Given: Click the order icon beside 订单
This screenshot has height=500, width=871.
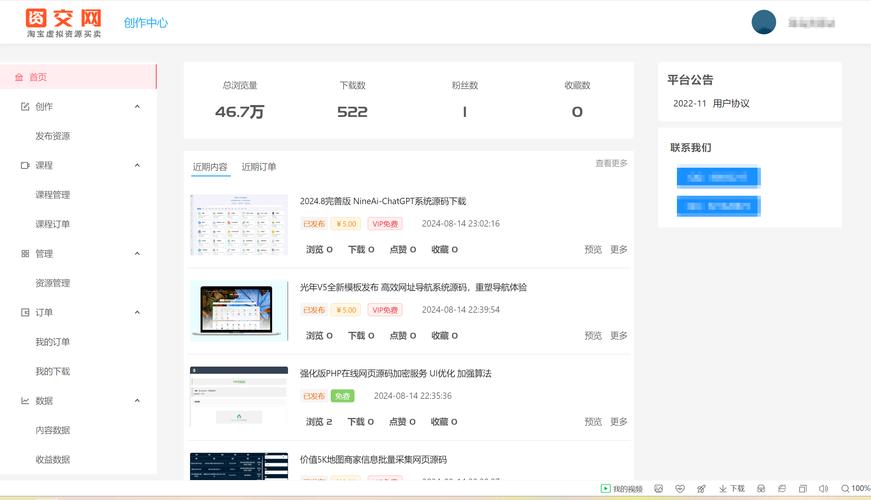Looking at the screenshot, I should click(25, 313).
